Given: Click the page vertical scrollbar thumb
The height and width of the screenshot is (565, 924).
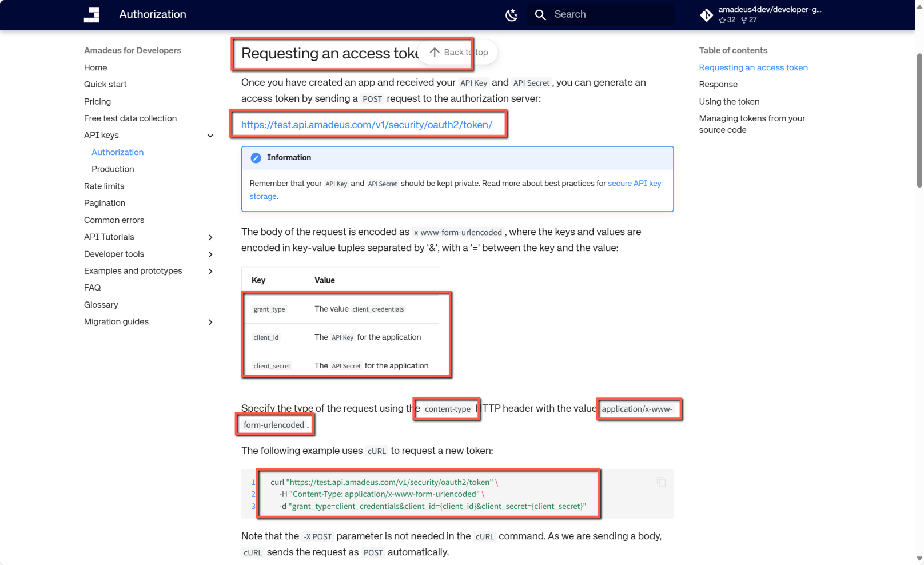Looking at the screenshot, I should pos(919,120).
